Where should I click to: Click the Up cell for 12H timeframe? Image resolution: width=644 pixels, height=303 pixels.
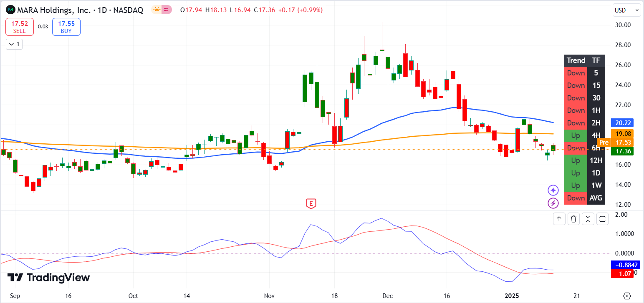pyautogui.click(x=576, y=160)
